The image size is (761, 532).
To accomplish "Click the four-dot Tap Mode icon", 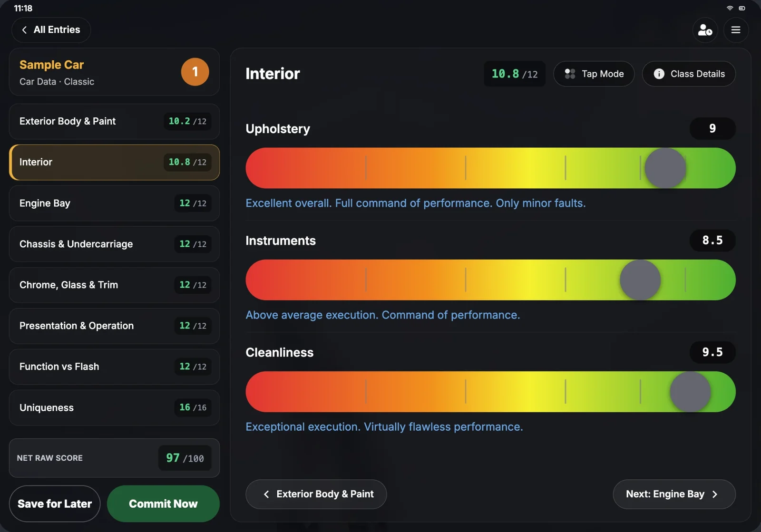I will pyautogui.click(x=570, y=74).
